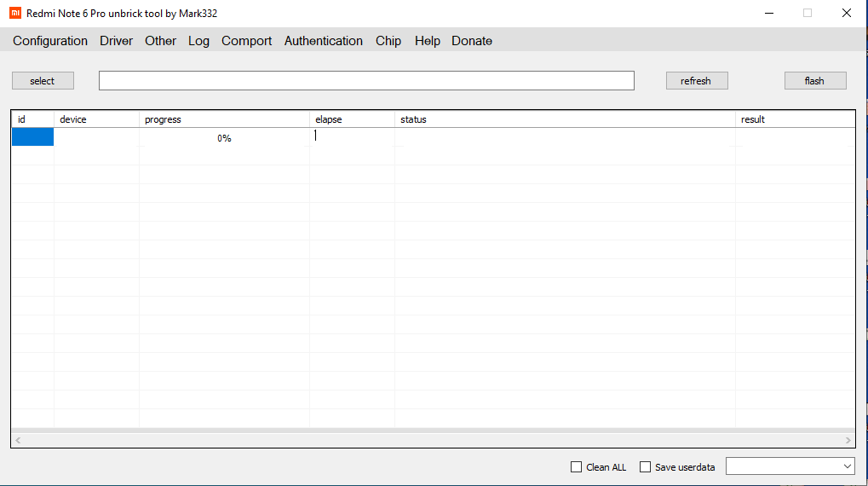This screenshot has width=868, height=486.
Task: Open the Driver menu
Action: click(116, 41)
